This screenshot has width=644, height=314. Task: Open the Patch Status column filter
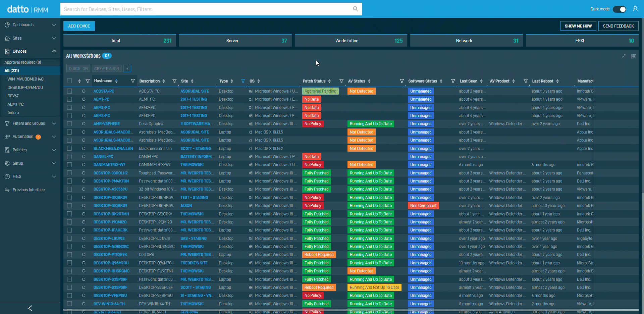tap(341, 81)
